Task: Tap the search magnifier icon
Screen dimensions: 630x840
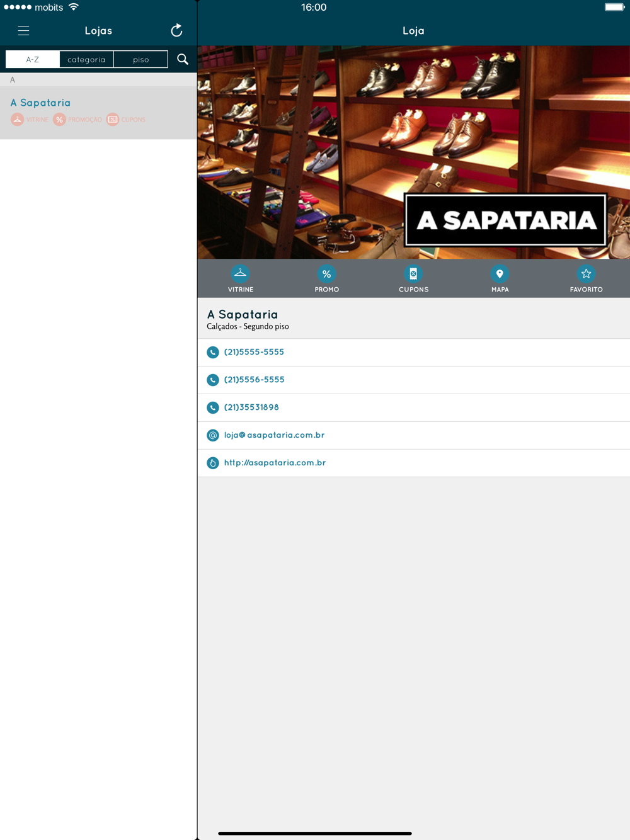Action: [x=183, y=59]
